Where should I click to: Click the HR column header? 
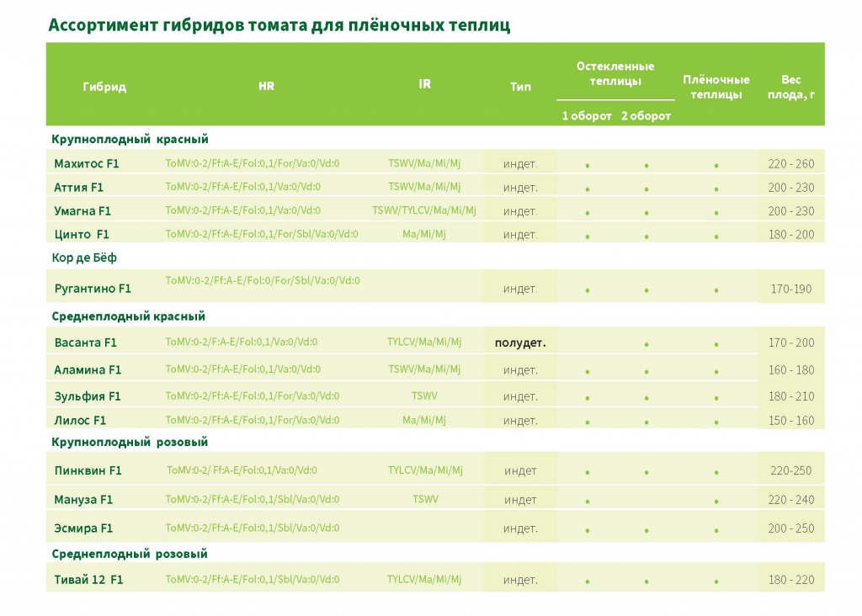266,86
